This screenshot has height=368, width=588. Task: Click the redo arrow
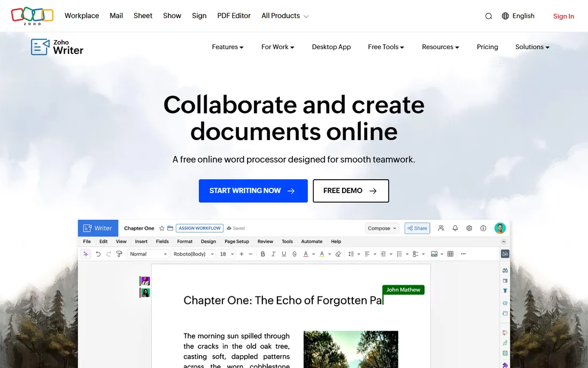tap(109, 254)
